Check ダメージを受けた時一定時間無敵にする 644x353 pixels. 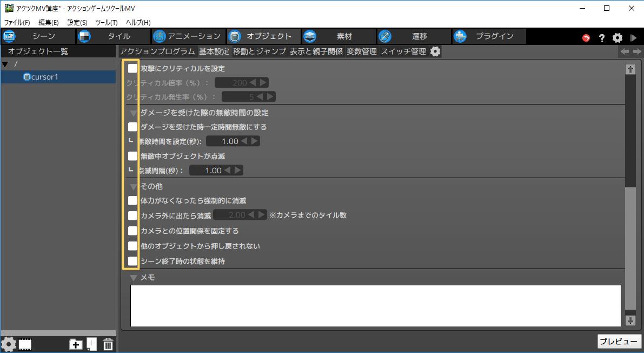coord(132,127)
